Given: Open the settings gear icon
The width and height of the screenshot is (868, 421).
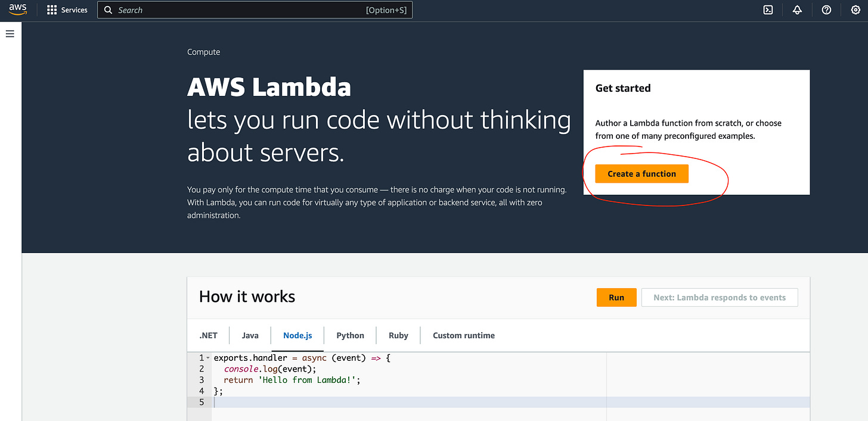Looking at the screenshot, I should (855, 10).
